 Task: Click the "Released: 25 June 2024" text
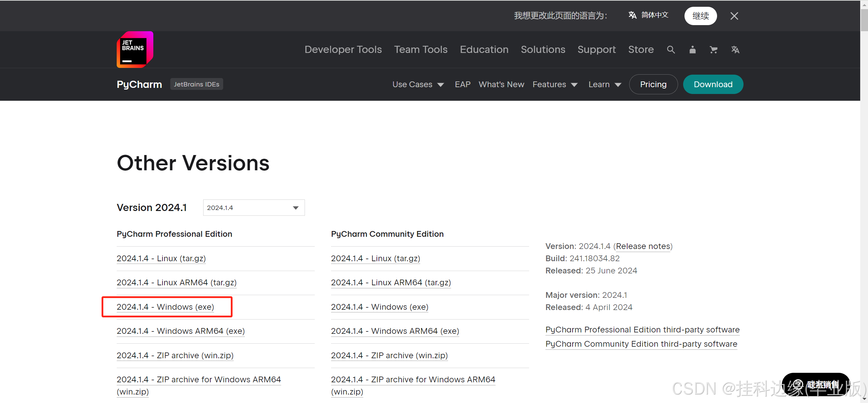591,271
